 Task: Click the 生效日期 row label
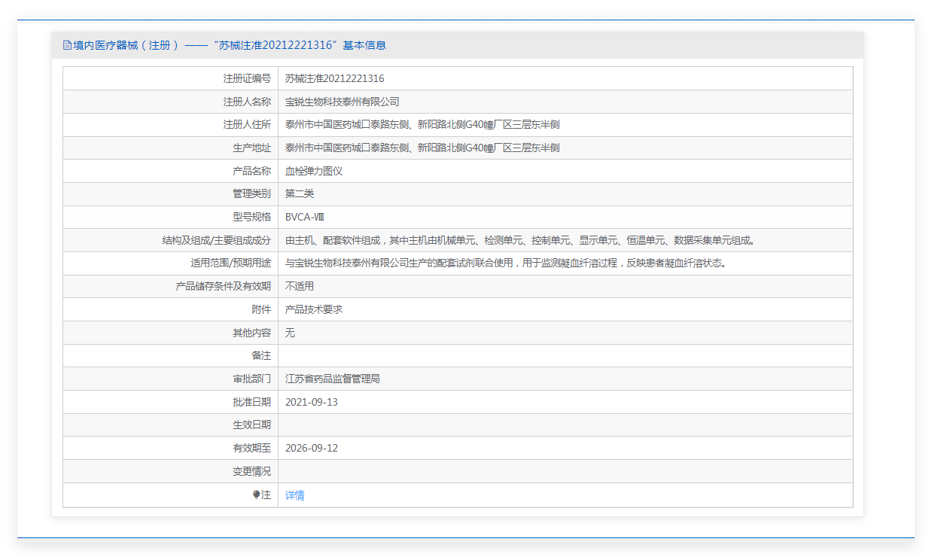(x=251, y=425)
